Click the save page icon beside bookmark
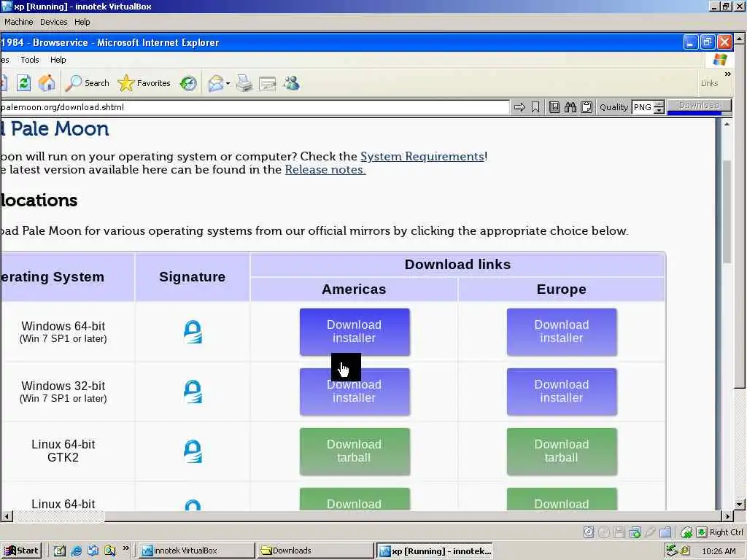Image resolution: width=747 pixels, height=560 pixels. [x=554, y=107]
